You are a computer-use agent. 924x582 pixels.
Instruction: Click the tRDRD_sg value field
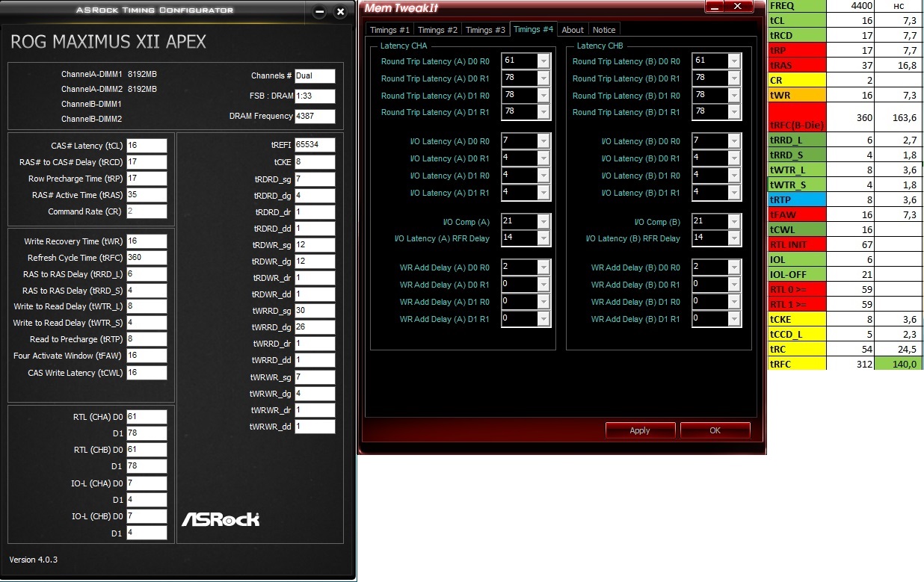click(315, 179)
